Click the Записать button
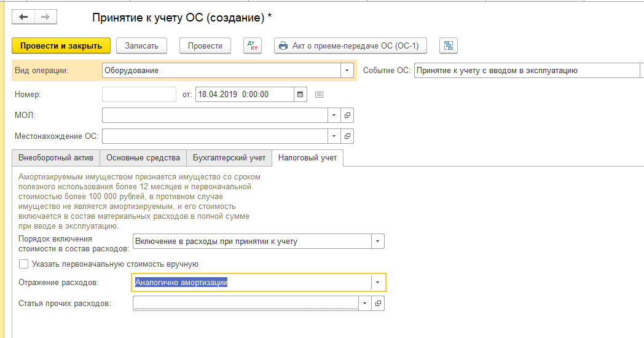The height and width of the screenshot is (338, 644). [x=141, y=46]
